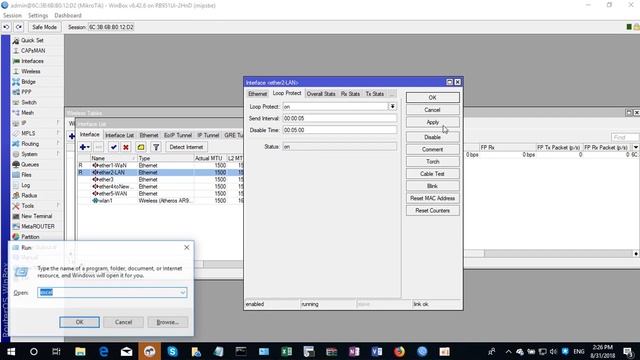
Task: Open Windows Start menu
Action: pyautogui.click(x=11, y=351)
